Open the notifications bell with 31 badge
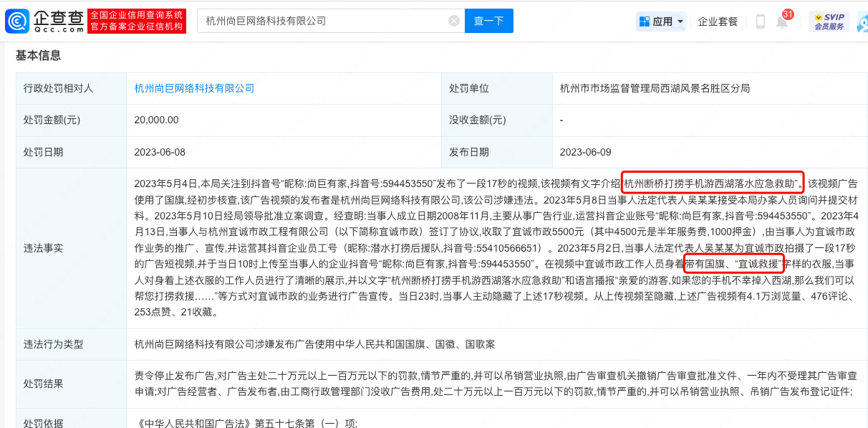This screenshot has height=428, width=868. [x=782, y=21]
